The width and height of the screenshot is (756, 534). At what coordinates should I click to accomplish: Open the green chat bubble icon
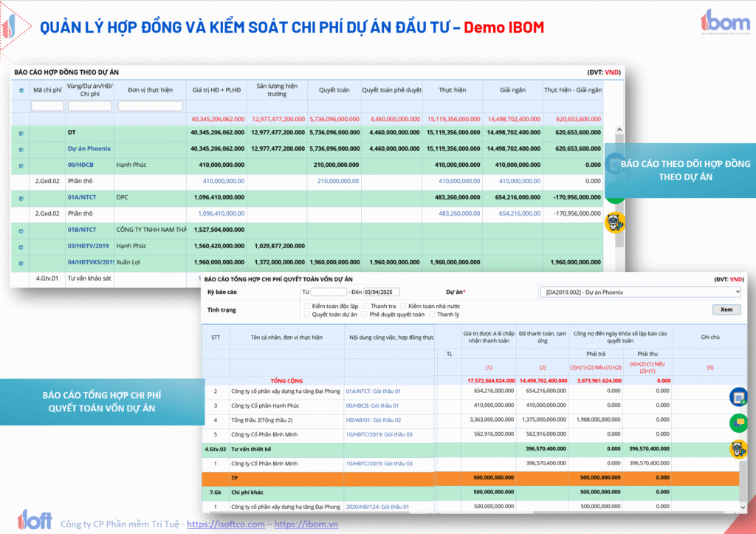point(738,422)
